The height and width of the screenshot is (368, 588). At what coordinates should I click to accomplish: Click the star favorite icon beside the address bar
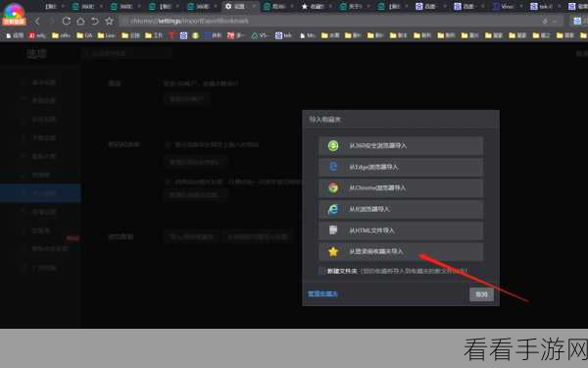109,21
